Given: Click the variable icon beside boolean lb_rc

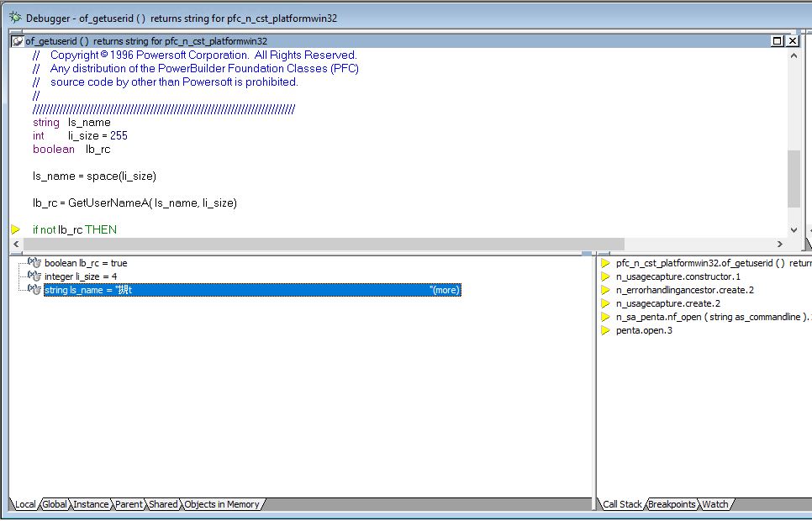Looking at the screenshot, I should [34, 263].
